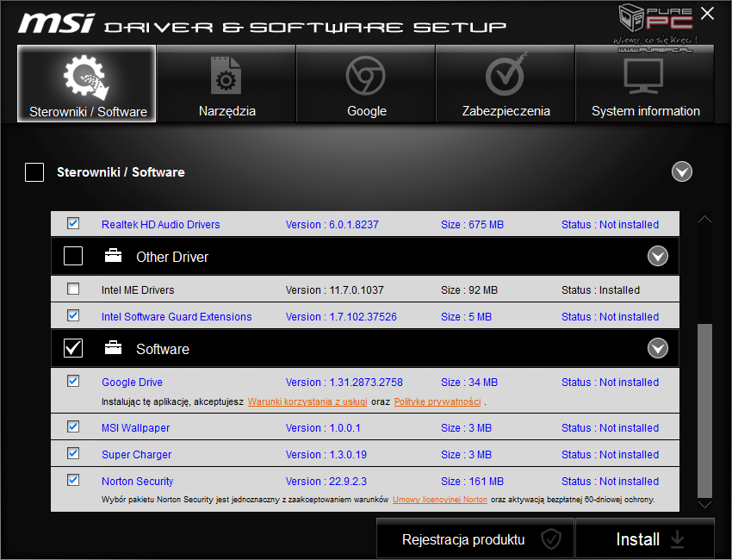Open the Narzędzia tab
732x560 pixels.
tap(226, 84)
